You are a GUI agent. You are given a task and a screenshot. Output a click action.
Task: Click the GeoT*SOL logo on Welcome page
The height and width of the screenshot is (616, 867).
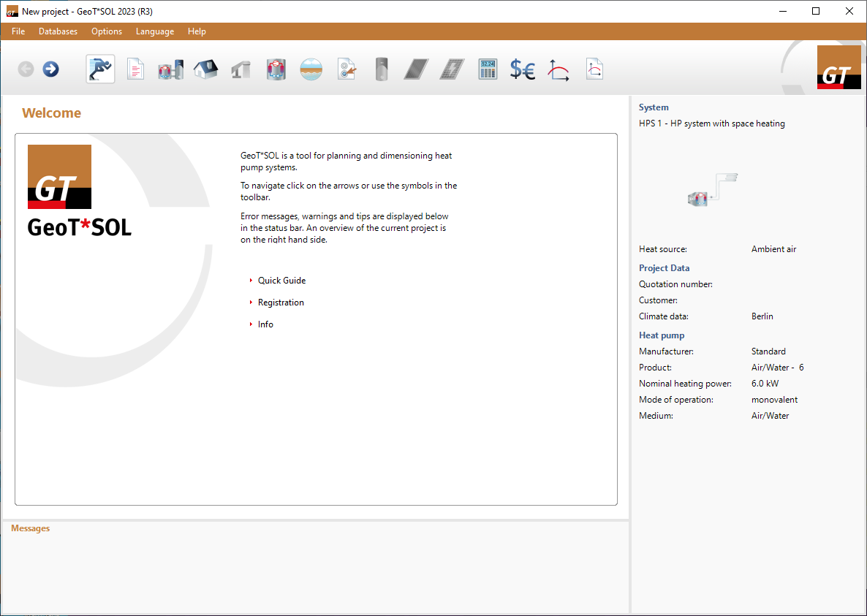79,191
